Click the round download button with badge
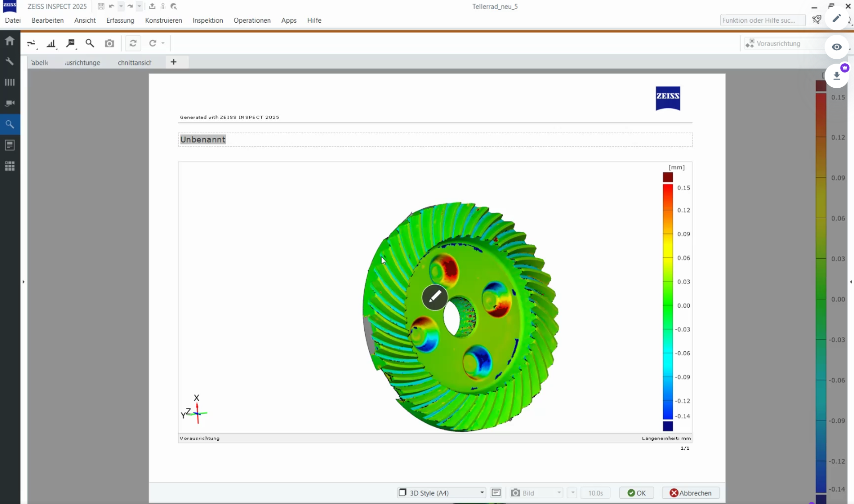Screen dimensions: 854x504 [x=837, y=76]
